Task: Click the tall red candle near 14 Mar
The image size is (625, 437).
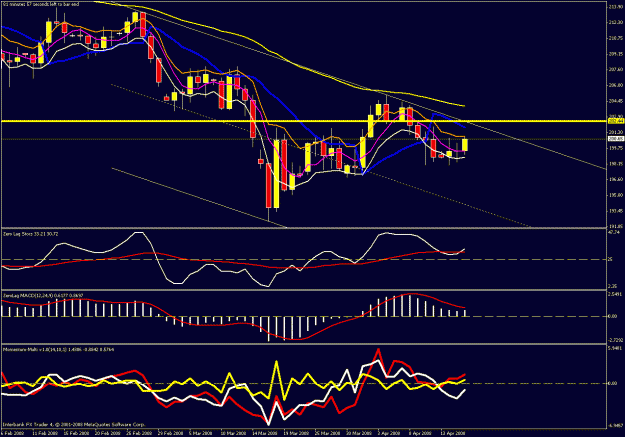Action: [x=269, y=185]
